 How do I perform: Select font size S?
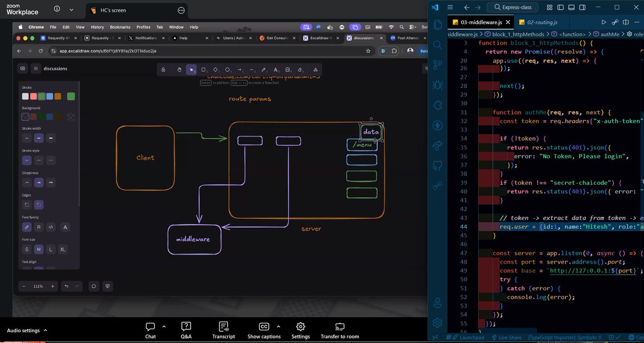click(26, 250)
